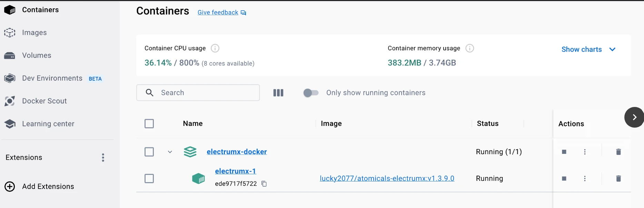
Task: Collapse the electrumx-docker group
Action: (x=170, y=152)
